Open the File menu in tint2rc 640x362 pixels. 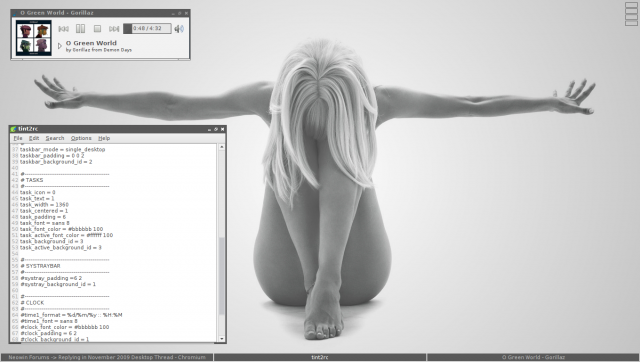[18, 138]
